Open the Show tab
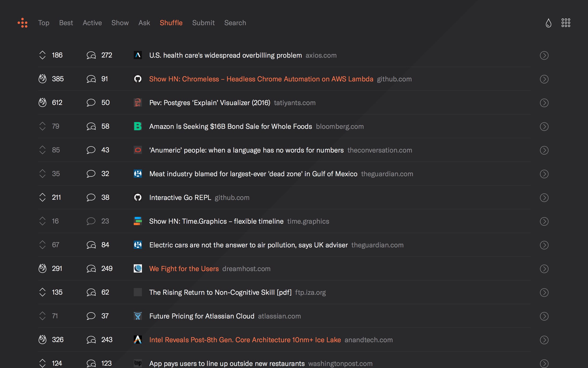Viewport: 588px width, 368px height. coord(120,23)
